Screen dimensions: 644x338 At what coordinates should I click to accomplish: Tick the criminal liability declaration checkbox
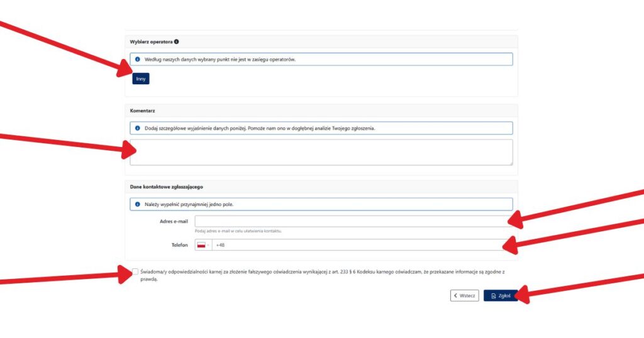[135, 271]
